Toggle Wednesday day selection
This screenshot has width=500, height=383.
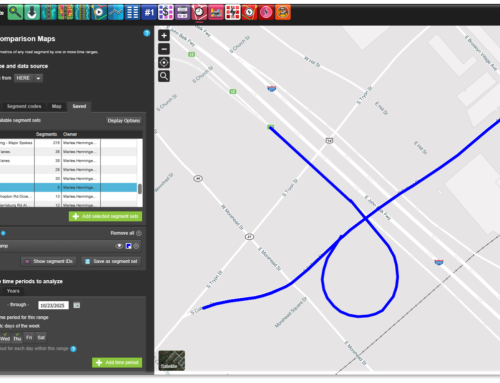coord(5,337)
